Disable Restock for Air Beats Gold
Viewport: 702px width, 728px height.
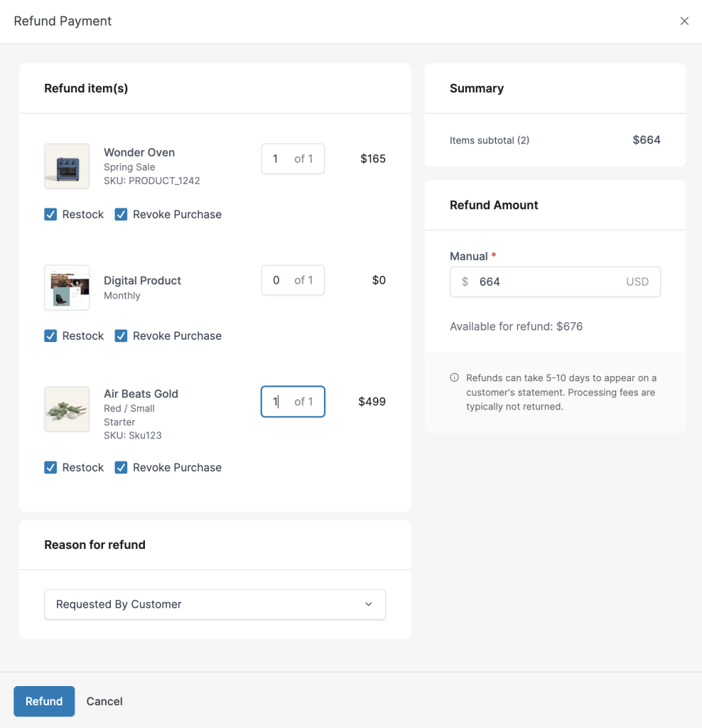click(50, 468)
